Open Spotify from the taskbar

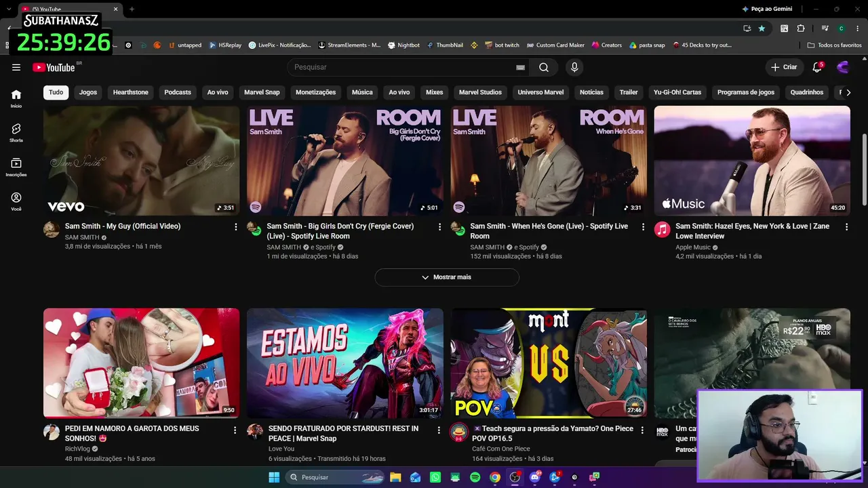[475, 477]
